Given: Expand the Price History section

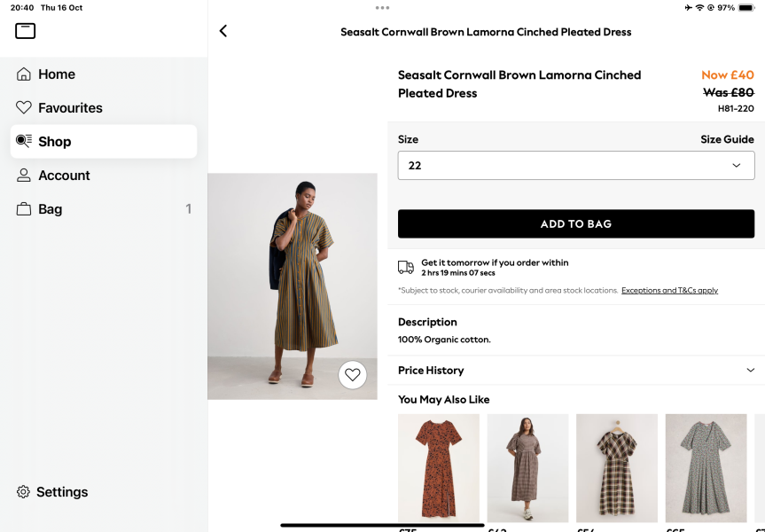Looking at the screenshot, I should pos(576,371).
